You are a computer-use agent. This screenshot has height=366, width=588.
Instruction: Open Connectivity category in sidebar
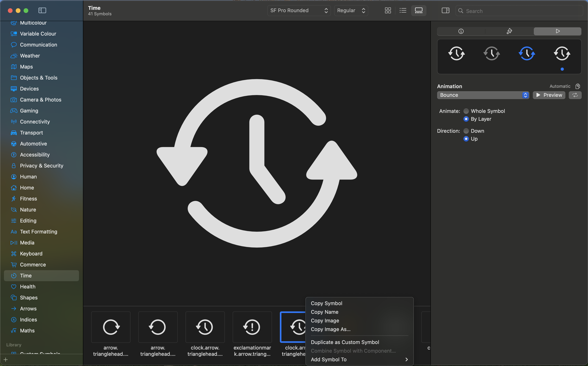[41, 122]
